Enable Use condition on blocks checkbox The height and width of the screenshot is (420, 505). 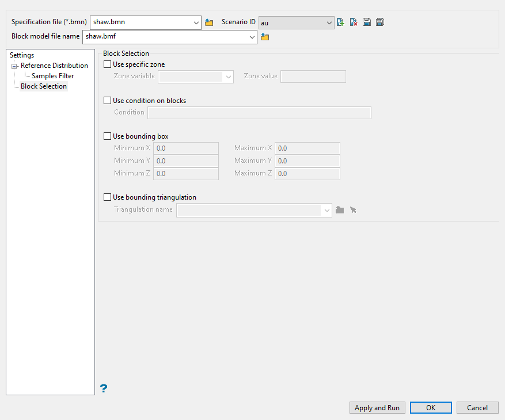point(107,101)
